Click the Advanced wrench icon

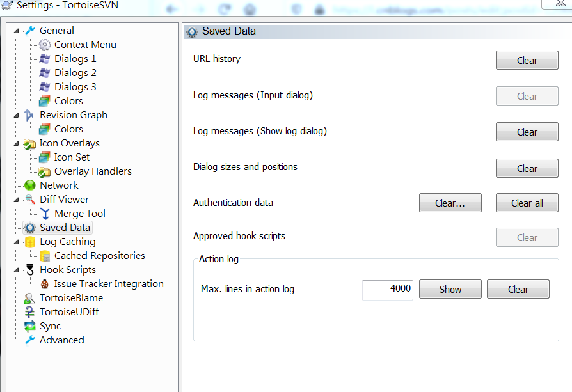point(30,340)
